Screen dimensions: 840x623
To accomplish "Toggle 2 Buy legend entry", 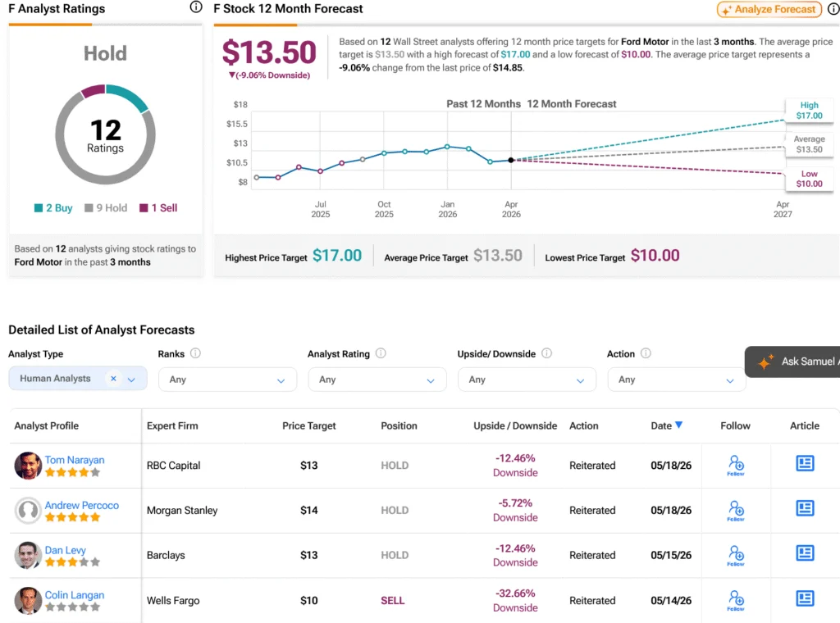I will [53, 207].
